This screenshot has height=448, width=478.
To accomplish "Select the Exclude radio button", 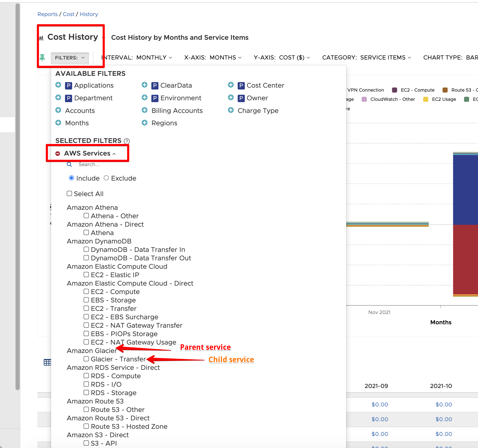I will (106, 178).
